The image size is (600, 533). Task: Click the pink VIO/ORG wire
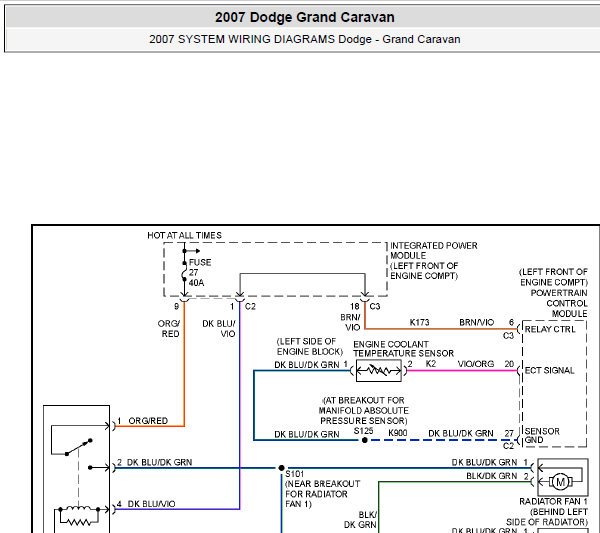click(x=462, y=370)
